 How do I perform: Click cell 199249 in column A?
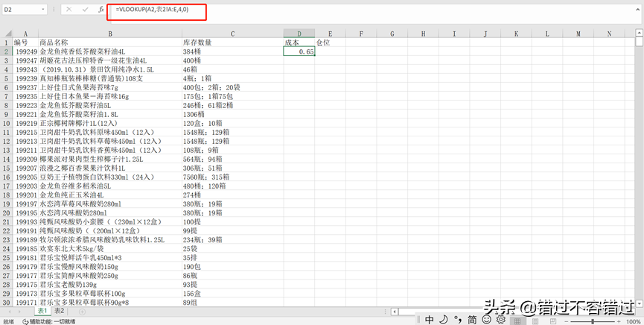[x=27, y=51]
